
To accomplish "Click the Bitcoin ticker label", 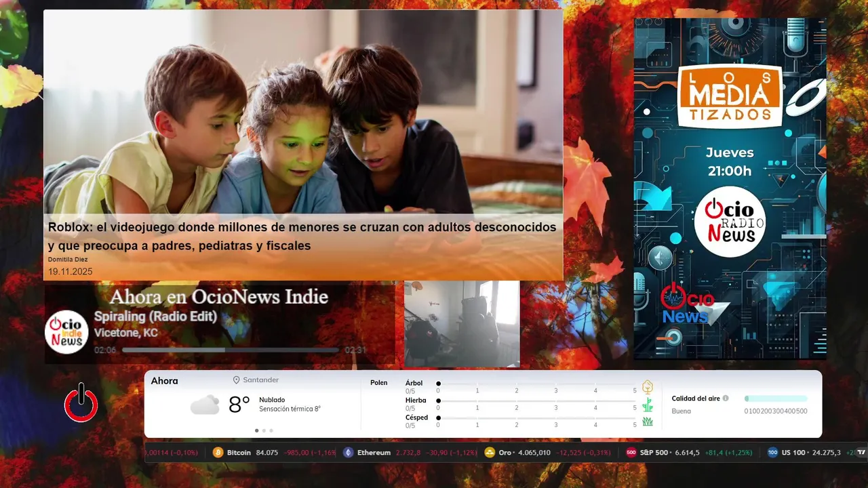I will point(239,453).
